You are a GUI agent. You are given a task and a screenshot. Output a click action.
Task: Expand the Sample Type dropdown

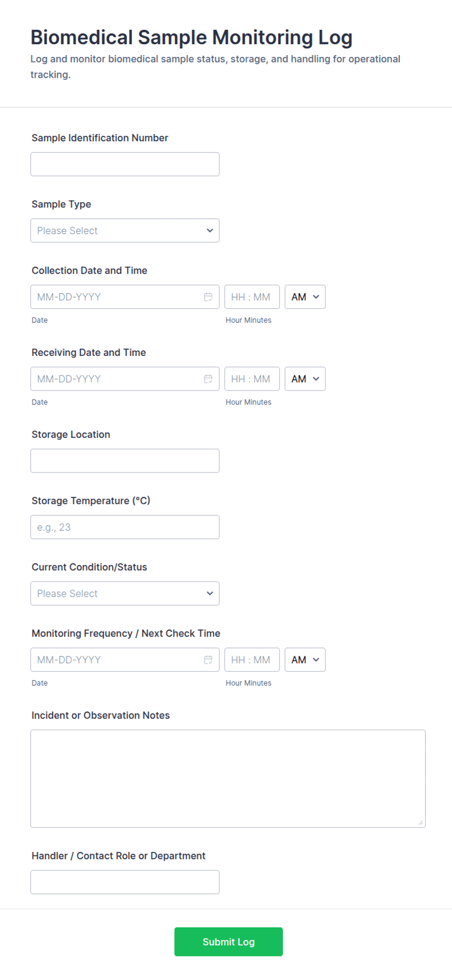125,231
